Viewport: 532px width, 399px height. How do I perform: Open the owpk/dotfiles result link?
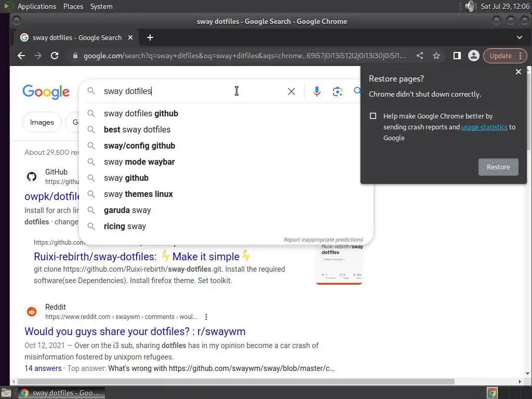[x=51, y=196]
